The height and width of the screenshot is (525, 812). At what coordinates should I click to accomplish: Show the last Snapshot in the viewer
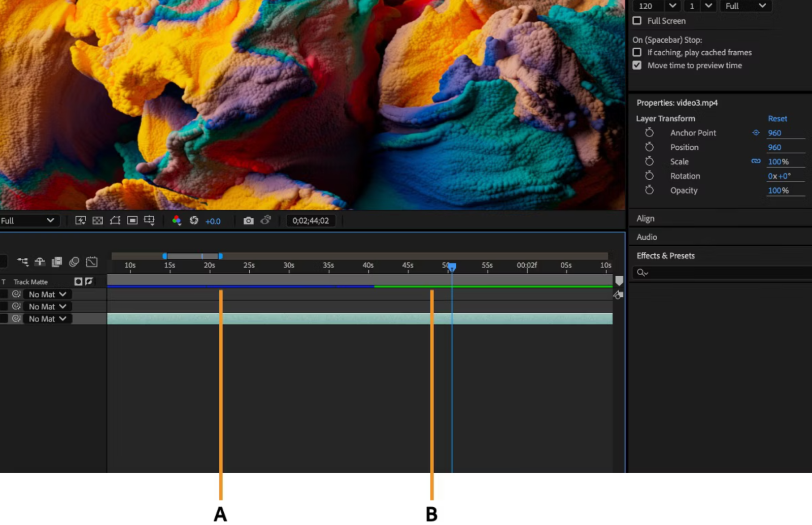pyautogui.click(x=266, y=220)
